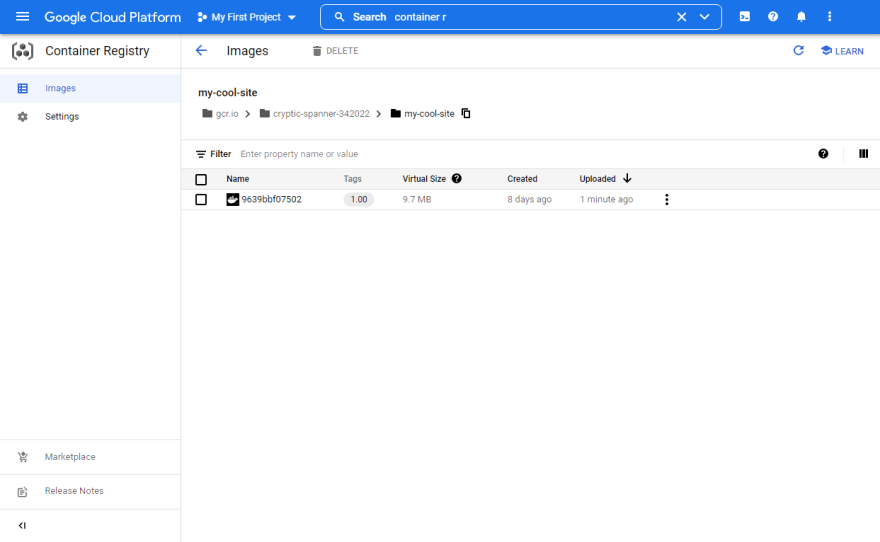Select Images in the left sidebar
The width and height of the screenshot is (880, 542).
tap(90, 88)
